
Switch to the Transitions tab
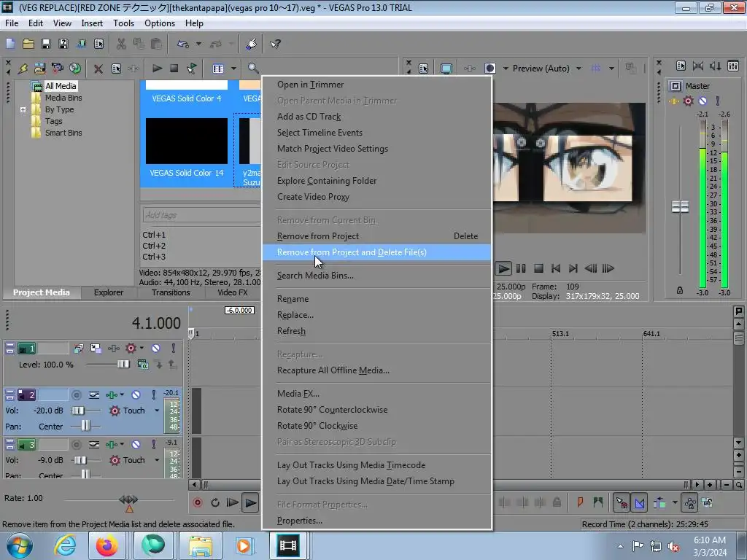pyautogui.click(x=171, y=292)
